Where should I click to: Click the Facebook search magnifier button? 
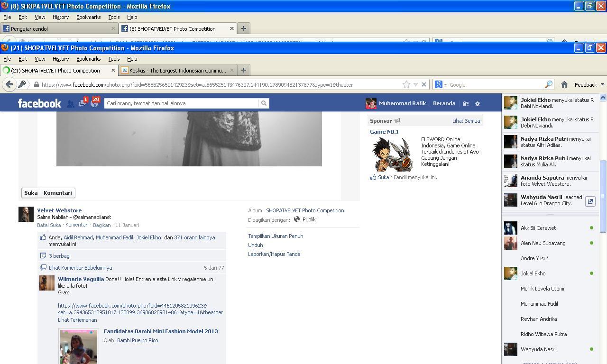click(264, 103)
